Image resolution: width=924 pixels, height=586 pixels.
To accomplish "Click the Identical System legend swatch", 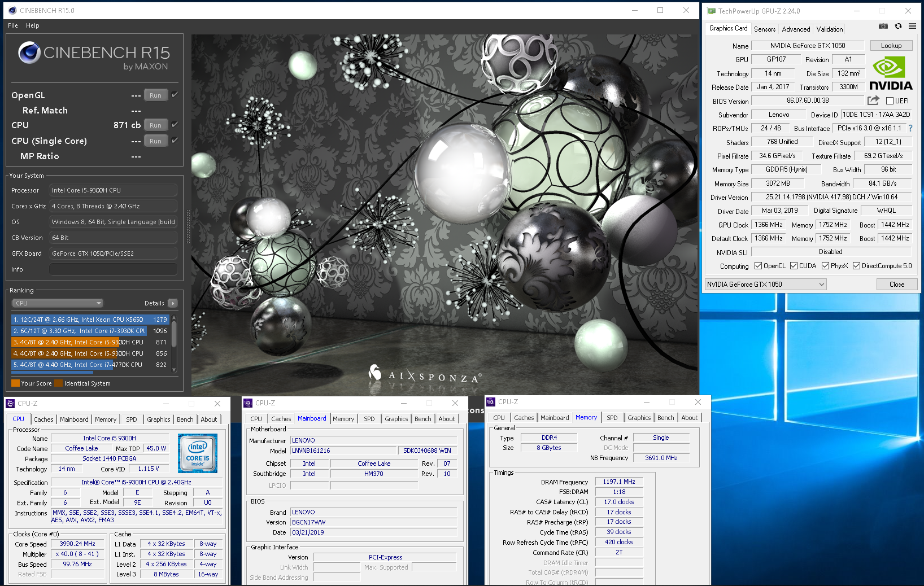I will point(58,383).
